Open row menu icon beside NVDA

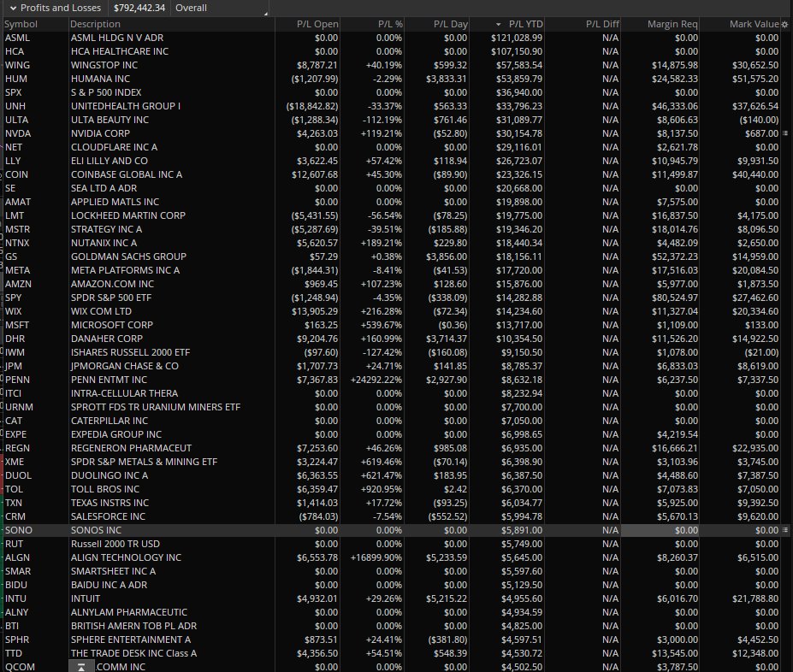[785, 133]
